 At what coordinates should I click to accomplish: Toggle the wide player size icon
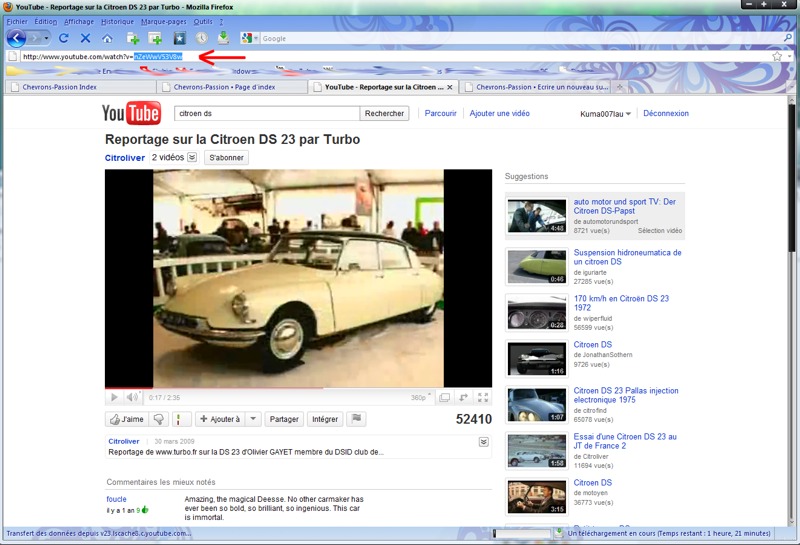pyautogui.click(x=444, y=398)
